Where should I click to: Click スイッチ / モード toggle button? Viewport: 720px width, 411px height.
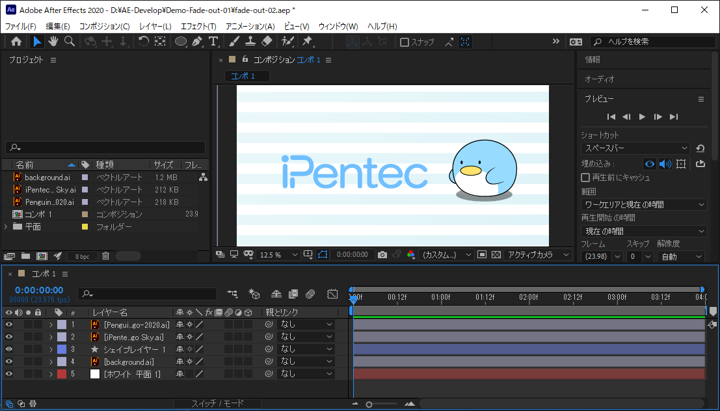pos(218,403)
